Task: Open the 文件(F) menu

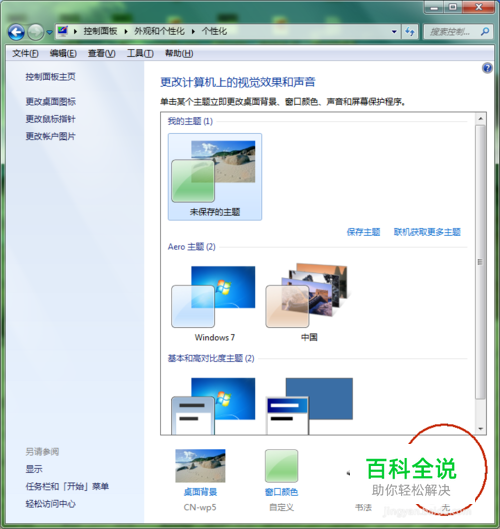Action: pyautogui.click(x=25, y=53)
